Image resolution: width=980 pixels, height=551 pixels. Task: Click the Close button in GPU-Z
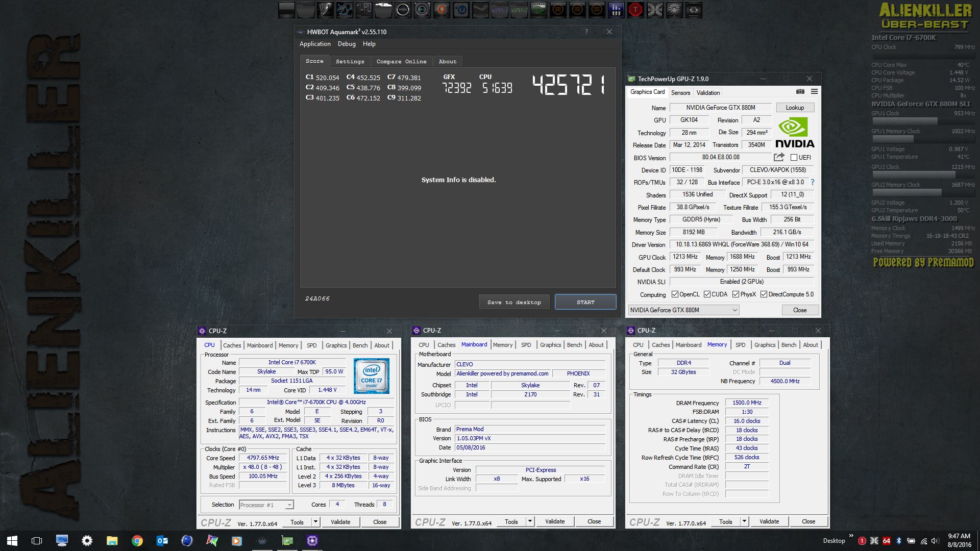pos(800,310)
